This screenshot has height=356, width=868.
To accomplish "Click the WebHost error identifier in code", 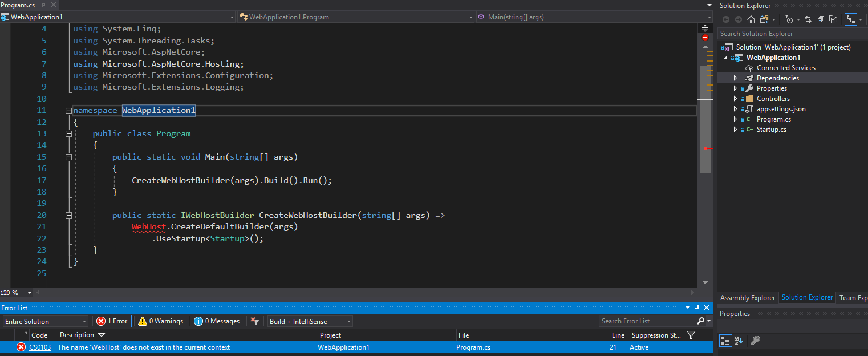I will point(149,226).
